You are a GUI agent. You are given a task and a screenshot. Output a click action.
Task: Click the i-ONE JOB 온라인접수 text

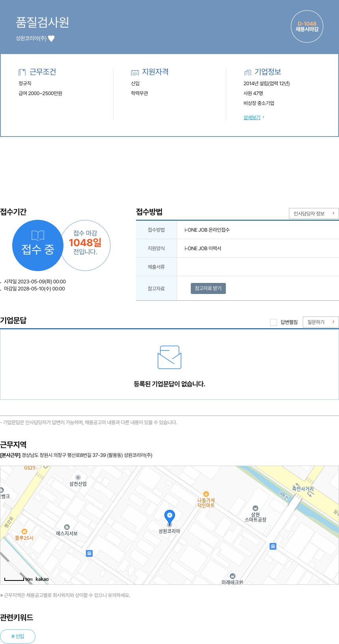click(207, 230)
